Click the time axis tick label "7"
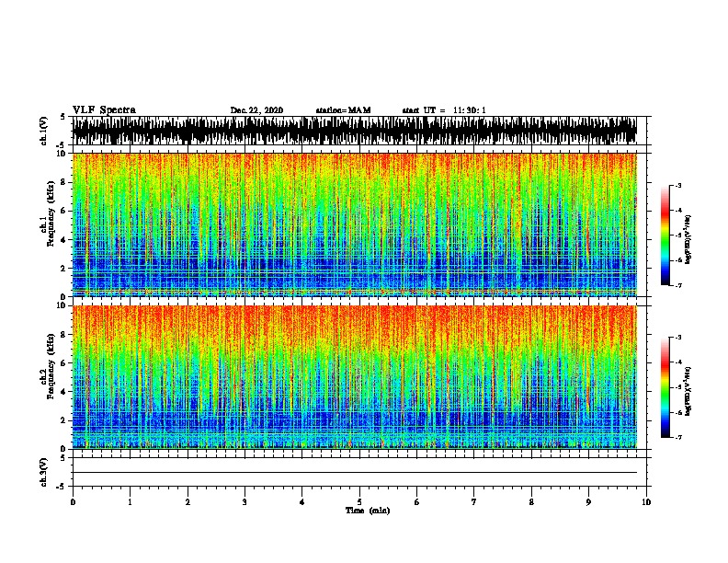 474,502
